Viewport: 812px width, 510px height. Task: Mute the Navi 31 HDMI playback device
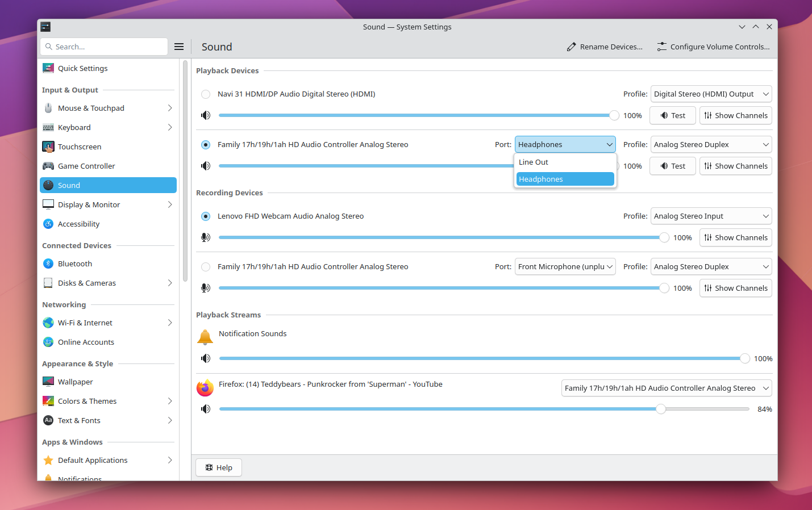coord(206,115)
